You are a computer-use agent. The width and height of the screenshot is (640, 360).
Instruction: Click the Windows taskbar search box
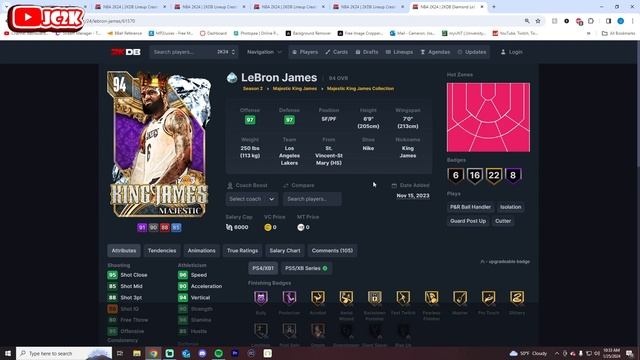click(64, 353)
